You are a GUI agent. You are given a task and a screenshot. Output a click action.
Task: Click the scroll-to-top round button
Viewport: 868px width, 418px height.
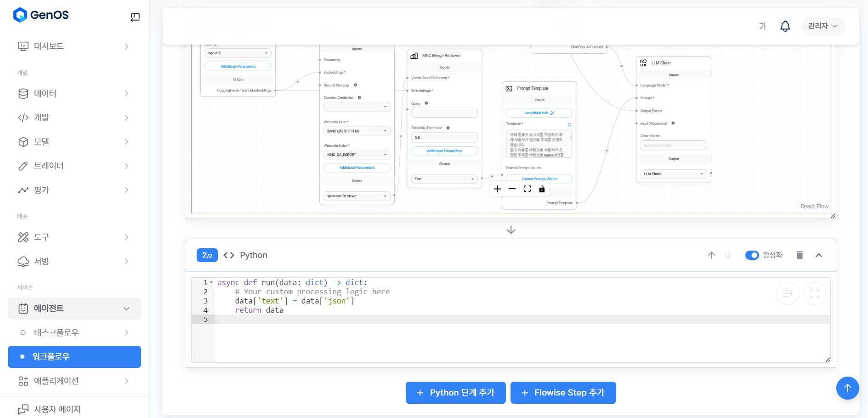847,388
